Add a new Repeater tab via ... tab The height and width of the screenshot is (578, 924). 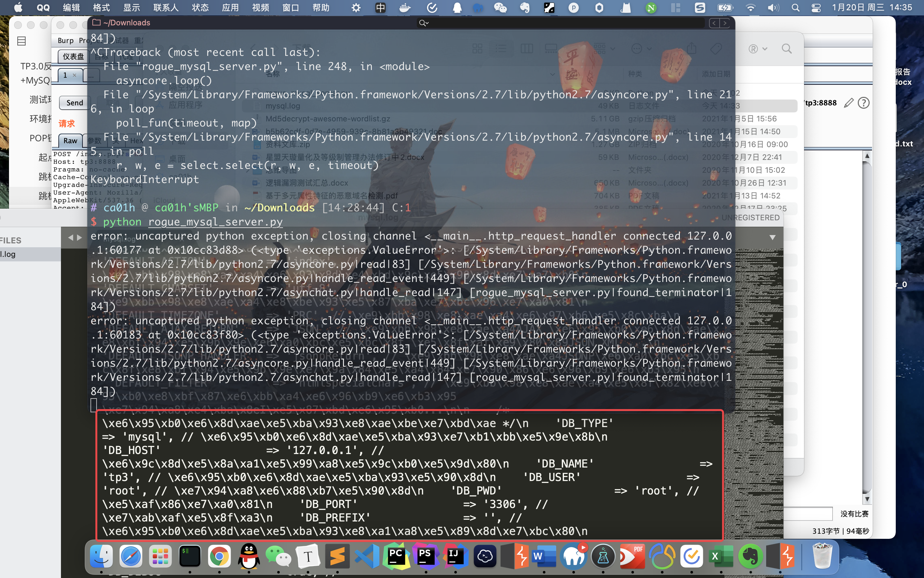point(91,75)
